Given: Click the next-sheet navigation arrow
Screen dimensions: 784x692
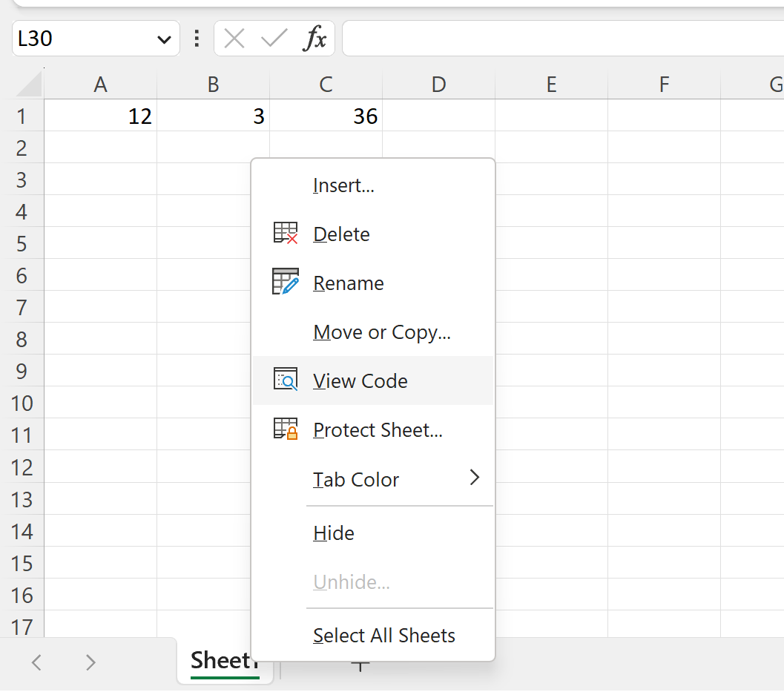Looking at the screenshot, I should [90, 662].
